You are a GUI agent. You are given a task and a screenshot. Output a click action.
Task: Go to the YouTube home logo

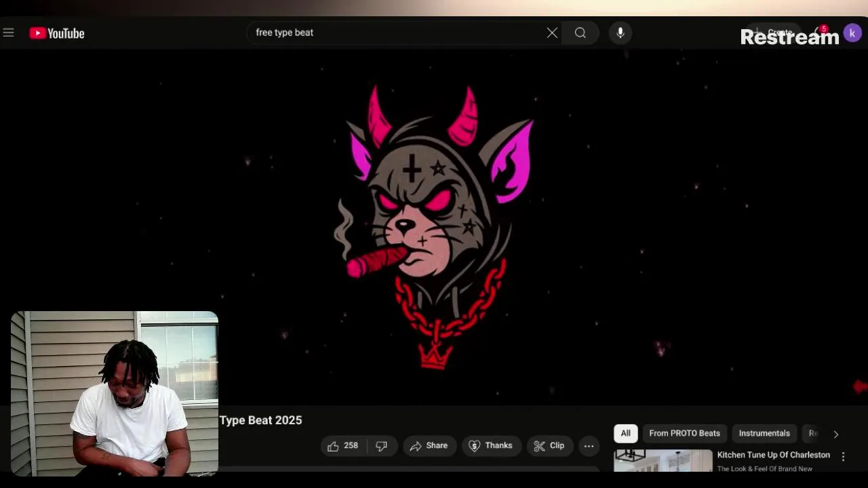pyautogui.click(x=57, y=33)
